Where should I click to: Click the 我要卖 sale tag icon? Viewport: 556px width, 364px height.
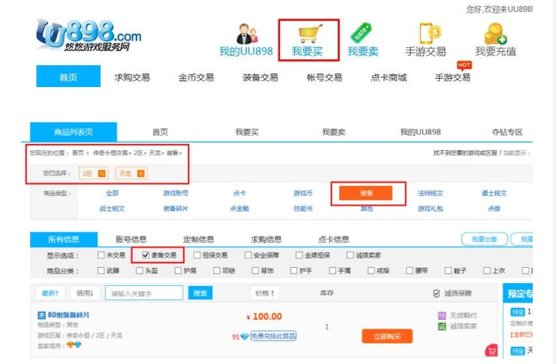pyautogui.click(x=362, y=33)
